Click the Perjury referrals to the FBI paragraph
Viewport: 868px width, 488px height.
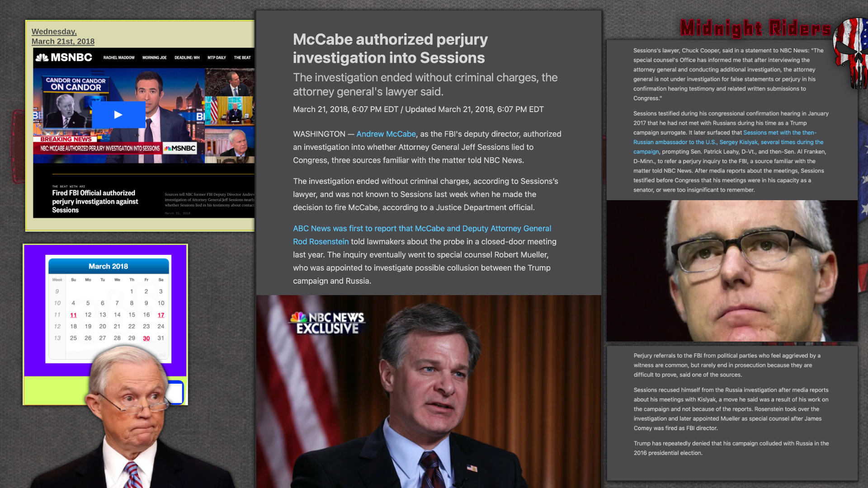tap(727, 365)
